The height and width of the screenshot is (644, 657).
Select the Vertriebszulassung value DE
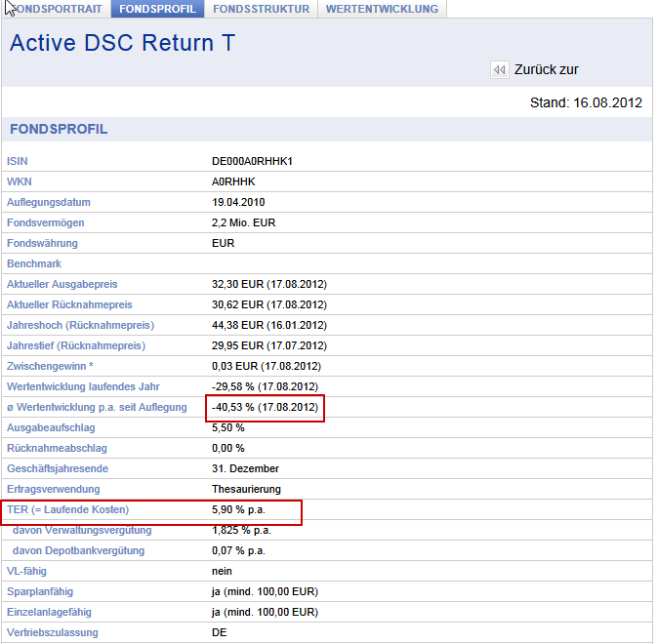click(x=219, y=633)
